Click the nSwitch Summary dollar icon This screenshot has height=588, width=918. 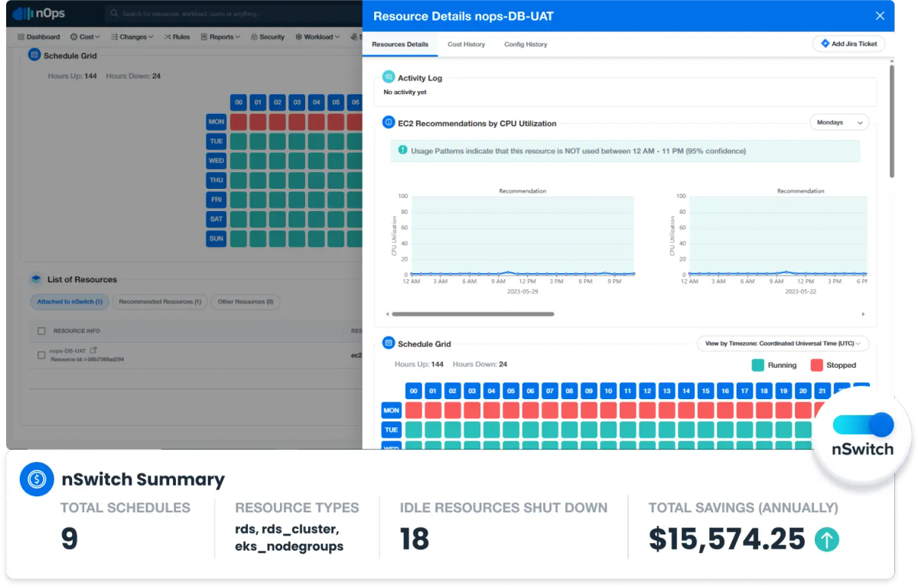[37, 479]
